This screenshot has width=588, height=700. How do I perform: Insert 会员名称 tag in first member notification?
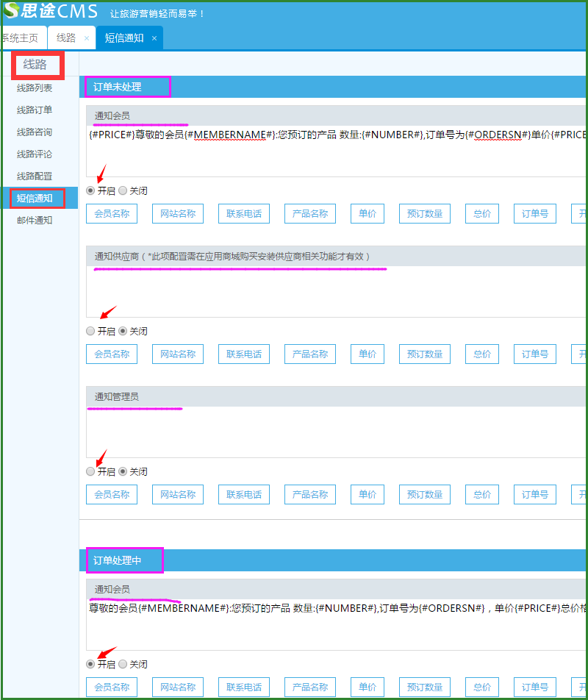(112, 214)
